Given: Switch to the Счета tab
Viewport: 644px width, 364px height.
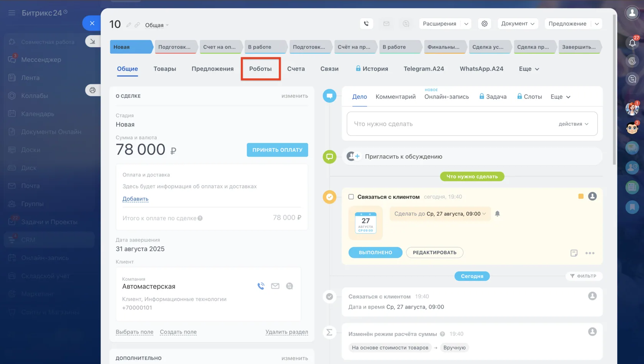Looking at the screenshot, I should [x=296, y=69].
